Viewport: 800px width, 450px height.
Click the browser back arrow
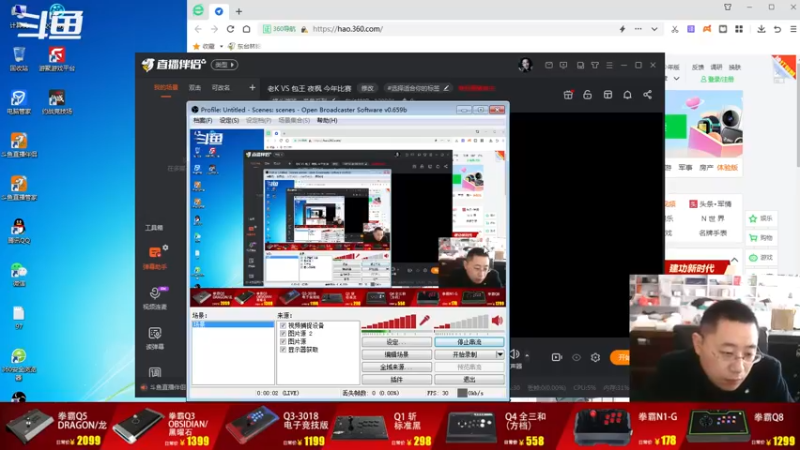pos(198,29)
